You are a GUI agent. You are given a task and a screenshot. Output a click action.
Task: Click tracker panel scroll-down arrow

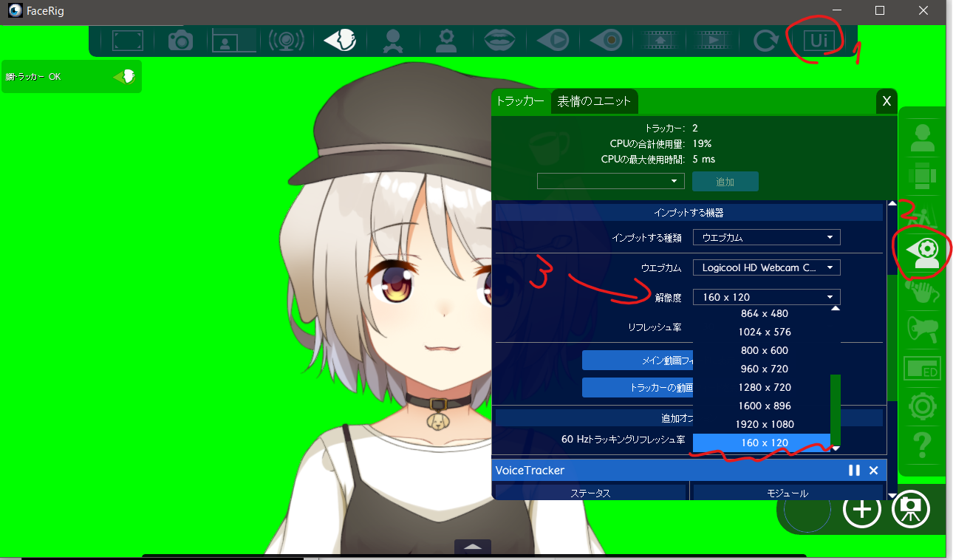892,496
